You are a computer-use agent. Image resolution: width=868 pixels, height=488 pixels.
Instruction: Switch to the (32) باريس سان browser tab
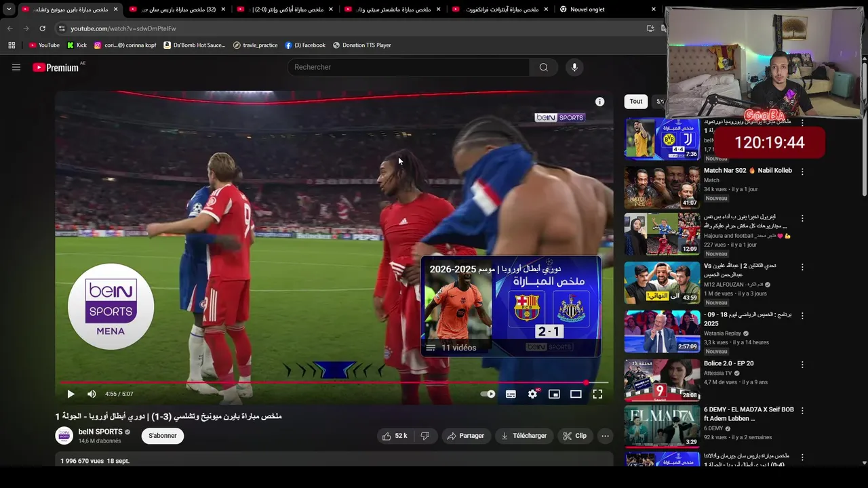(178, 9)
